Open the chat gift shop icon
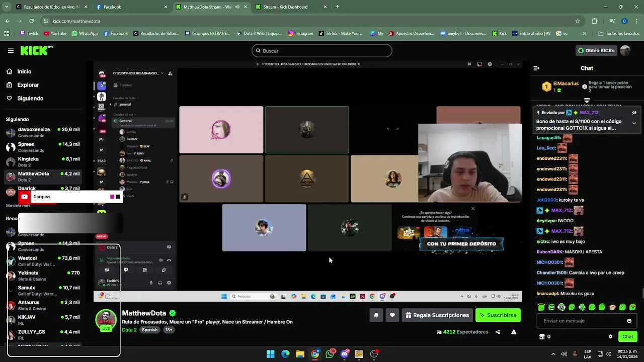Image resolution: width=644 pixels, height=362 pixels. tap(542, 337)
